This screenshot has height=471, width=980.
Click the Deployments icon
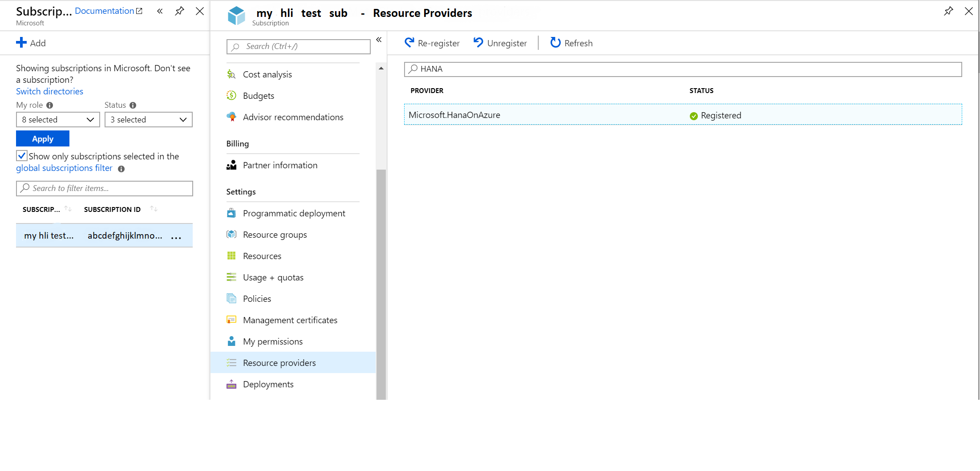pyautogui.click(x=231, y=384)
